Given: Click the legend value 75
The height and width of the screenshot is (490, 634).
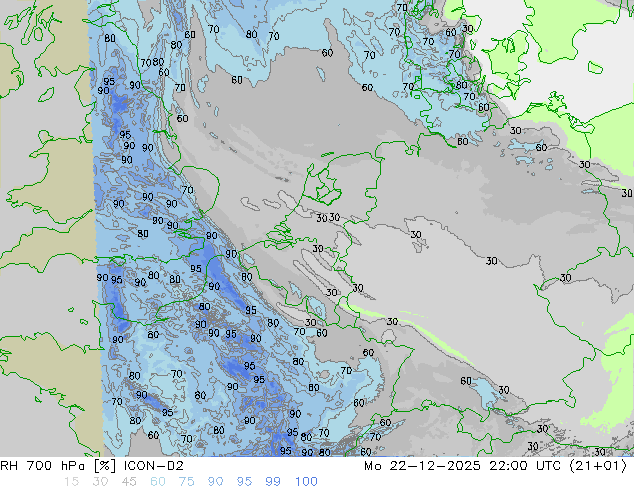Looking at the screenshot, I should (x=186, y=482).
